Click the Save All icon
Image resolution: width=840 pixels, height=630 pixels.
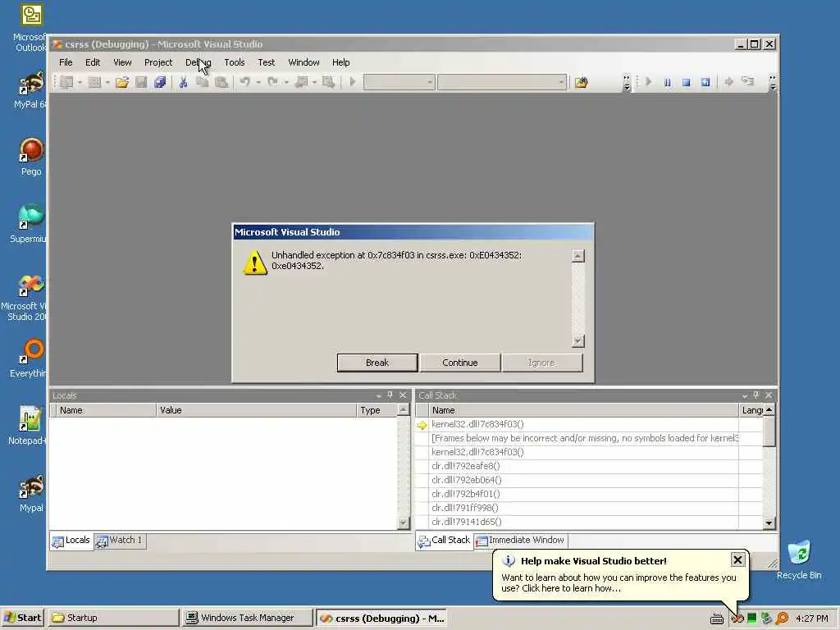point(160,82)
